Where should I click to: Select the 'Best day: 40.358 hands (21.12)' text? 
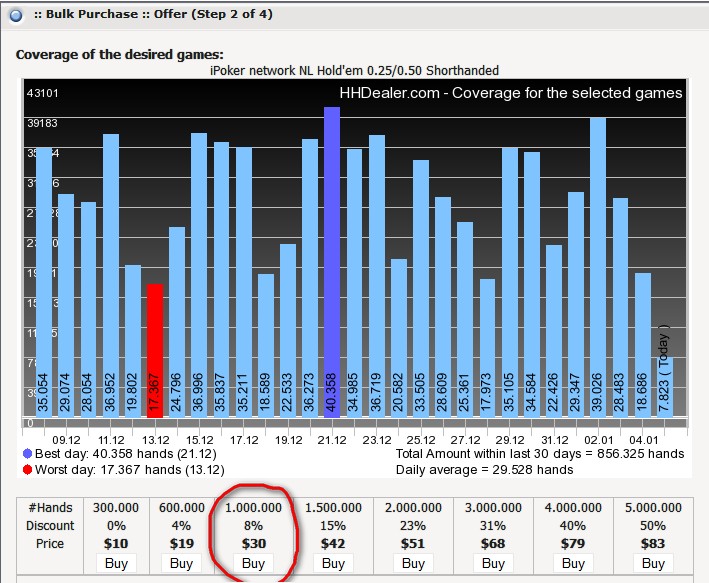point(126,454)
